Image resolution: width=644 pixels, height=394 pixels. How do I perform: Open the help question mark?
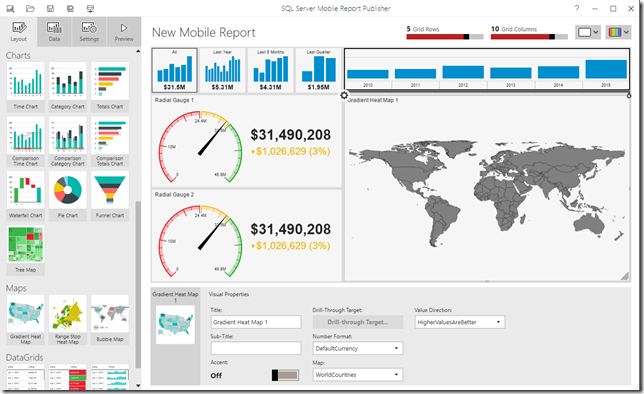577,8
